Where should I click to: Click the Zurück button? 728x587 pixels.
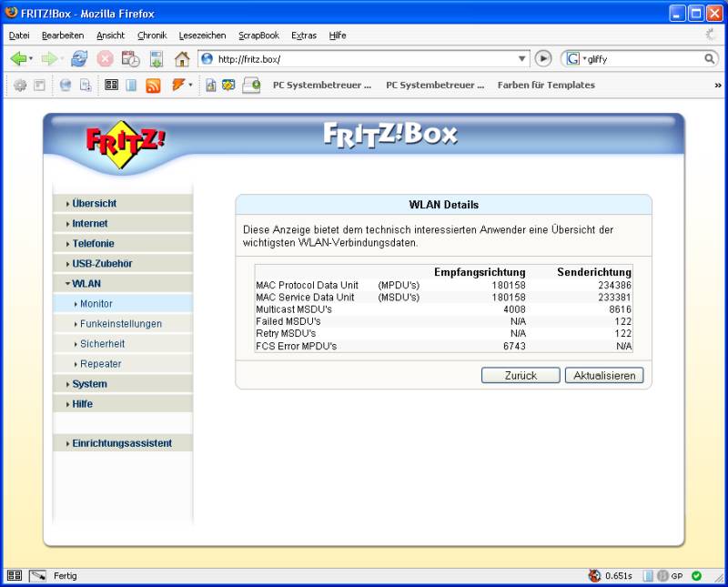pyautogui.click(x=521, y=375)
